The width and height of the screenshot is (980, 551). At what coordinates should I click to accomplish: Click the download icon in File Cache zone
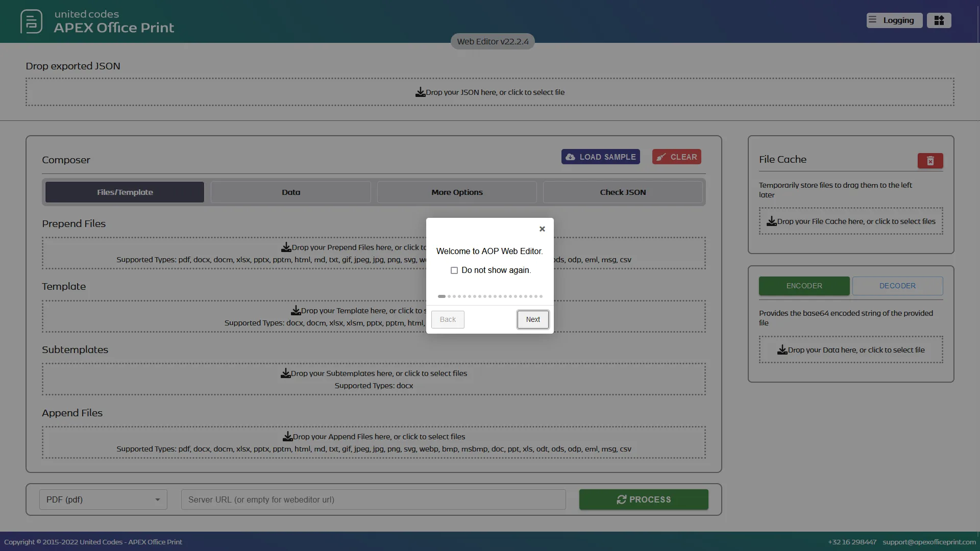[772, 221]
